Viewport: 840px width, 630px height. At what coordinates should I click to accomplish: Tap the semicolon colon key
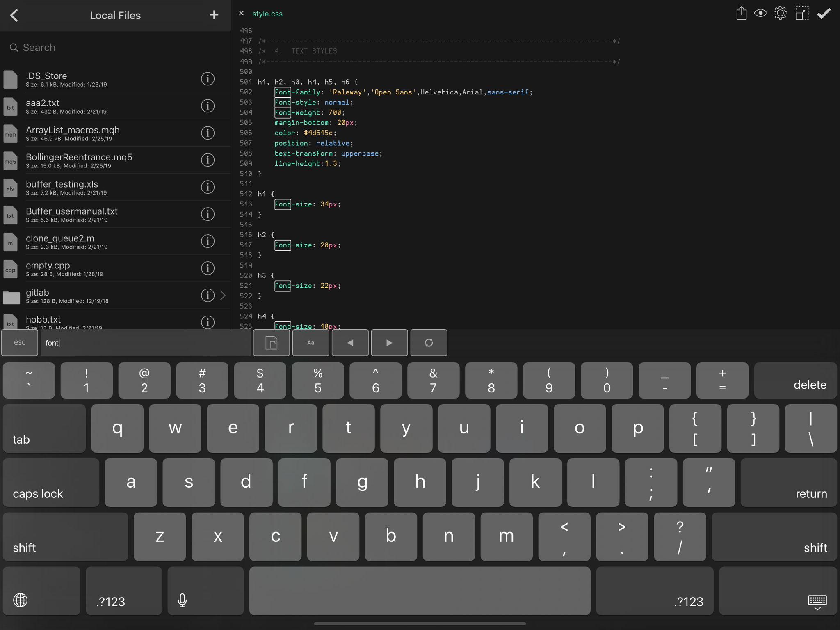(x=651, y=483)
